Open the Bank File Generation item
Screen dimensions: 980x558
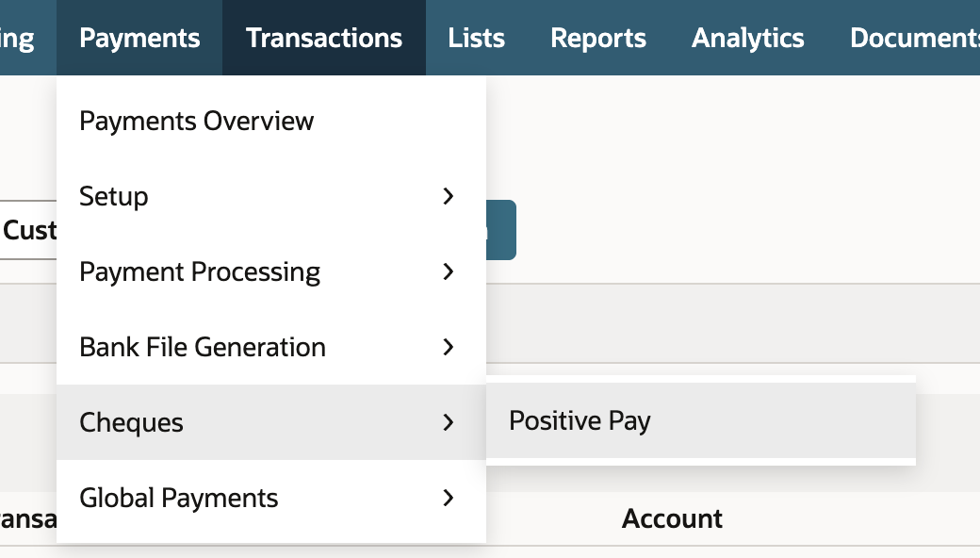[x=271, y=347]
